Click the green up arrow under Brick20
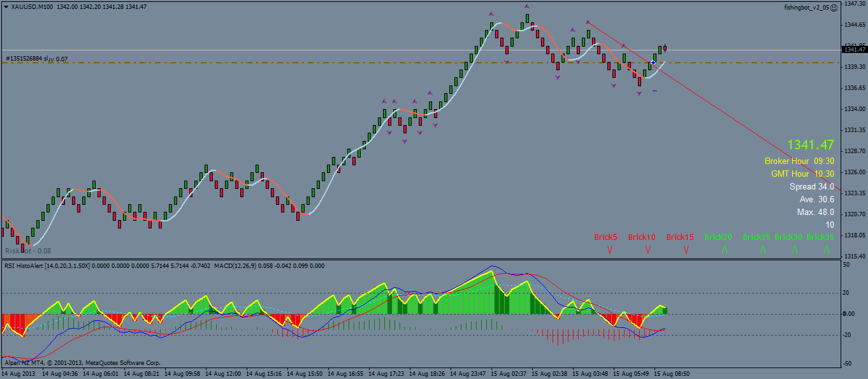Screen dimensions: 868x379 (725, 250)
